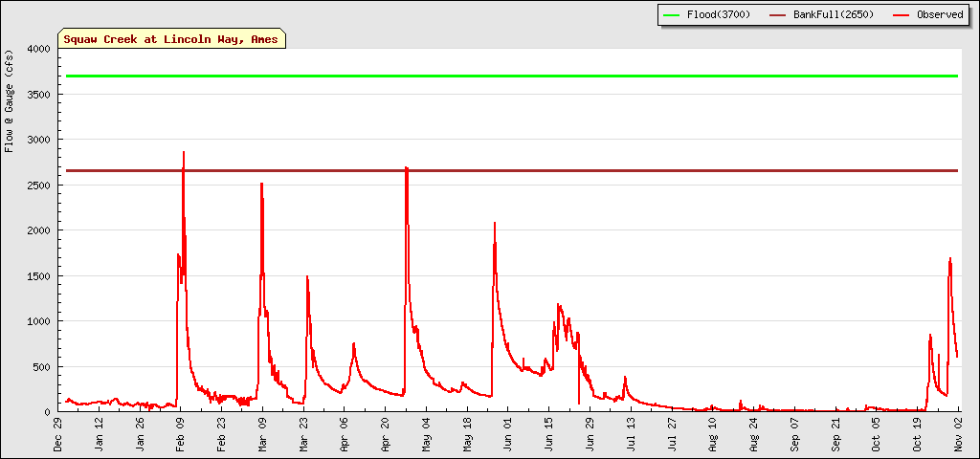Click the Jun 29 date label
980x459 pixels.
tap(590, 435)
